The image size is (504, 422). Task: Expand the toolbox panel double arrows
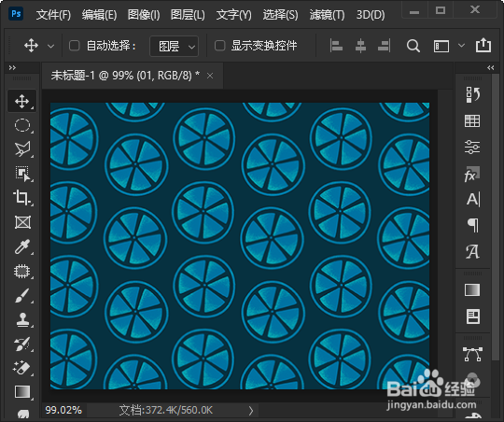tap(12, 67)
